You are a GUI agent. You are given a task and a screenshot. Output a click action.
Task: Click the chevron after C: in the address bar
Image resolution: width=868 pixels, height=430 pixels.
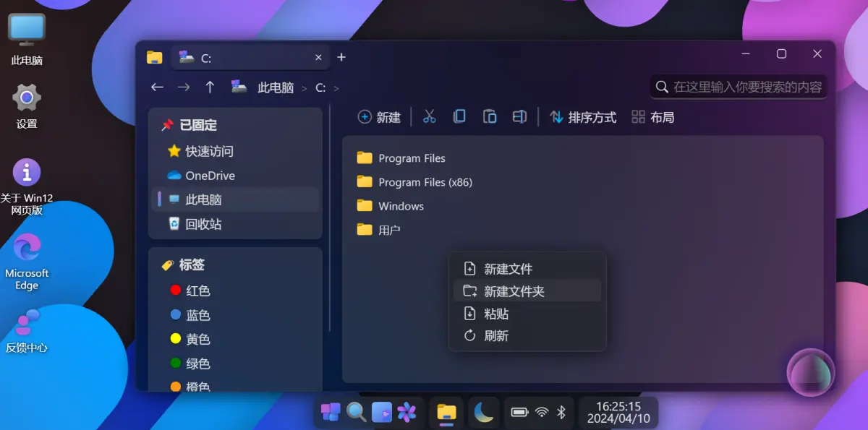(336, 88)
